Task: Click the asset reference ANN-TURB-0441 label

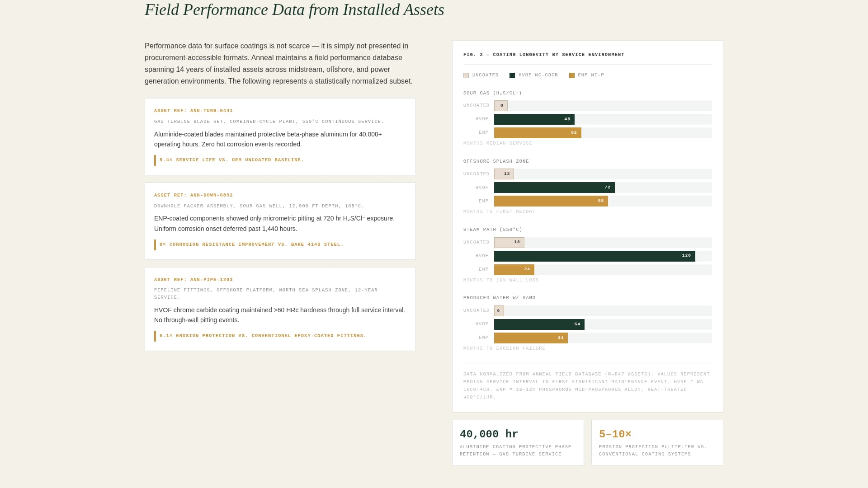Action: point(193,111)
